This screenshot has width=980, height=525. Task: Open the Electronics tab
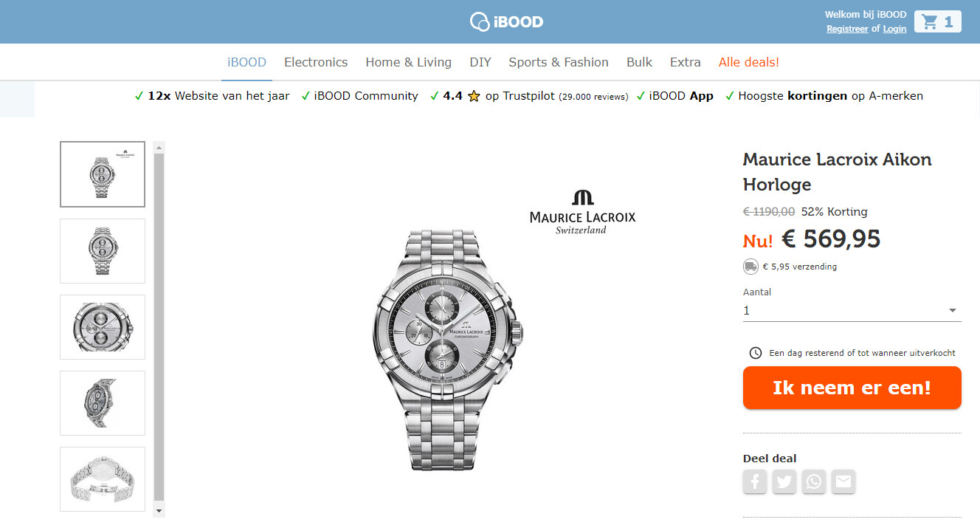tap(316, 62)
